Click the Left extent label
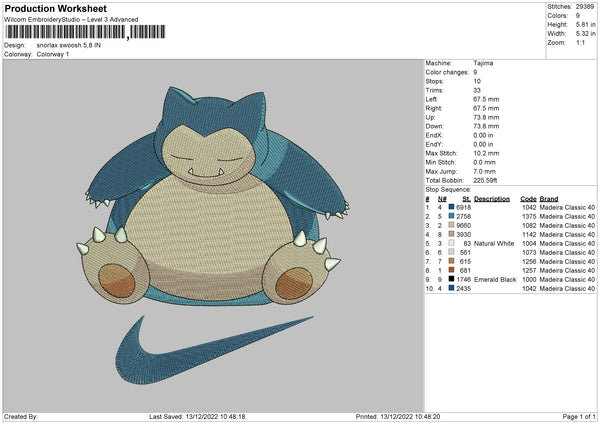Viewport: 600px width, 424px height. (x=430, y=99)
